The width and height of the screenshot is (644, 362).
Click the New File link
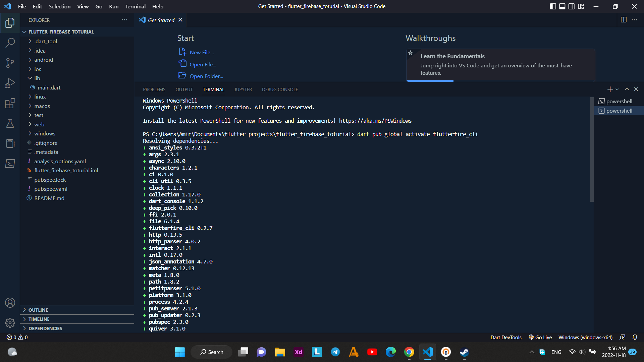click(x=202, y=52)
